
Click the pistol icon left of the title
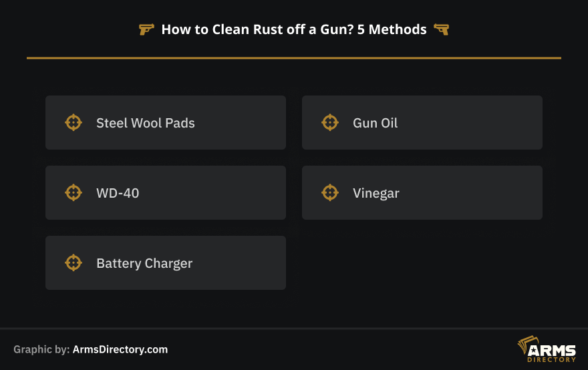point(146,29)
